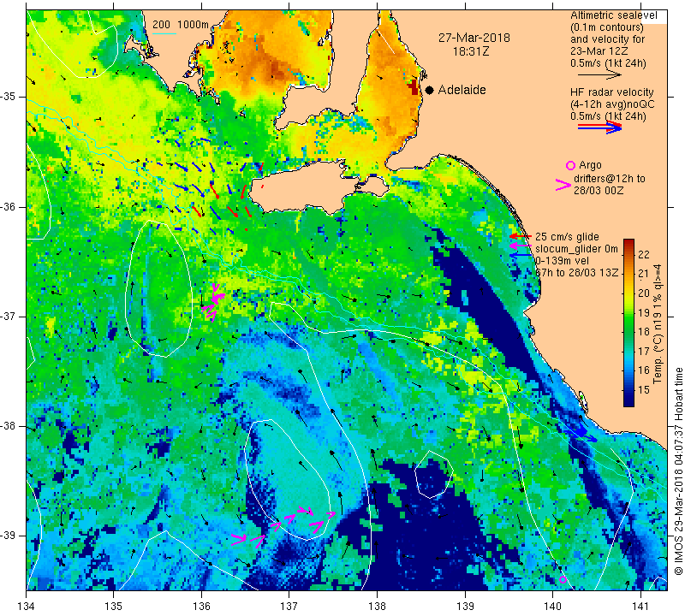Click the black dot marking Adelaide
685x616 pixels.
pyautogui.click(x=430, y=90)
